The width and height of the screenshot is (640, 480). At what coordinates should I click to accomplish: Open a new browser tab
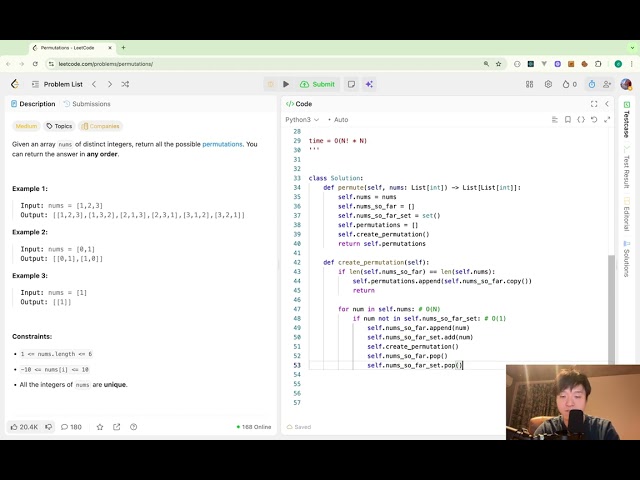123,47
